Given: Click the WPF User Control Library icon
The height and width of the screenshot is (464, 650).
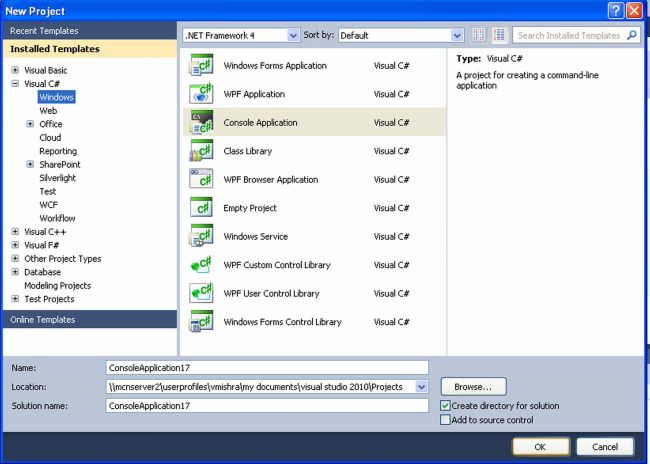Looking at the screenshot, I should pyautogui.click(x=201, y=293).
